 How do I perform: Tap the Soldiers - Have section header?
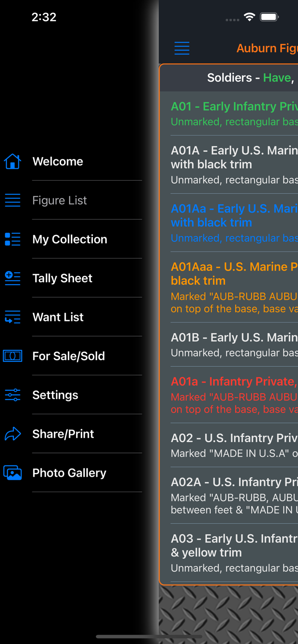pos(229,78)
